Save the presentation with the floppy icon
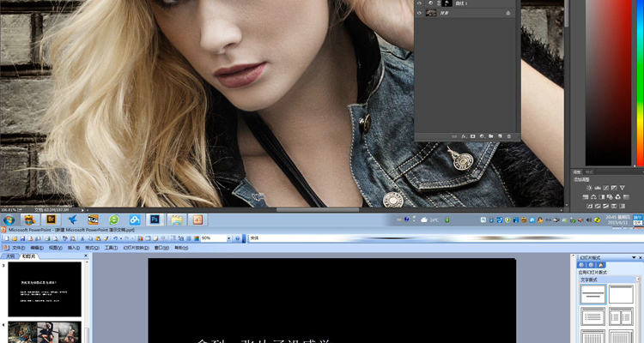The image size is (644, 343). click(22, 238)
